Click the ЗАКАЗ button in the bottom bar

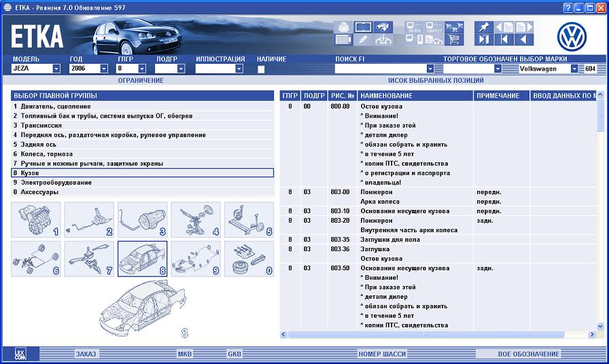[86, 354]
